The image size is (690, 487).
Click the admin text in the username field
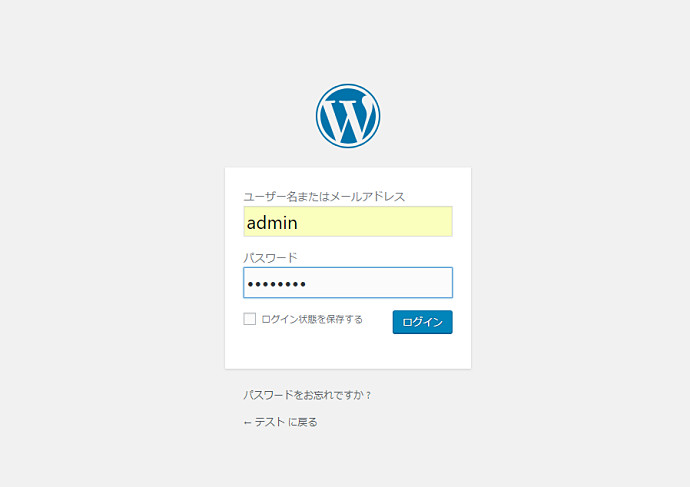coord(272,222)
